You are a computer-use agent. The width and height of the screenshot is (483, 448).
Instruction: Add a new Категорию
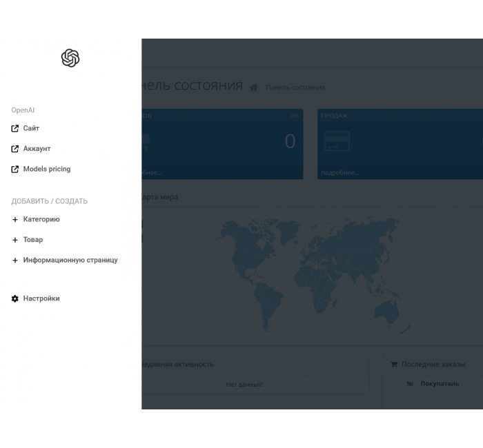(41, 219)
